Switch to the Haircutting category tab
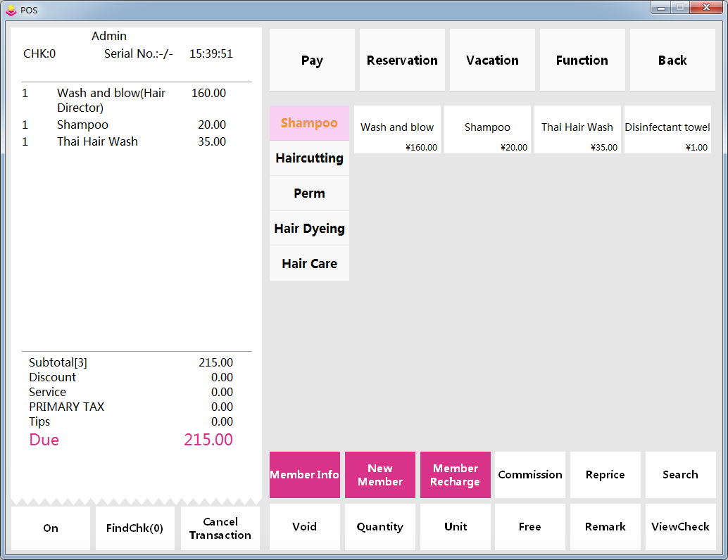Viewport: 728px width, 560px height. 309,158
